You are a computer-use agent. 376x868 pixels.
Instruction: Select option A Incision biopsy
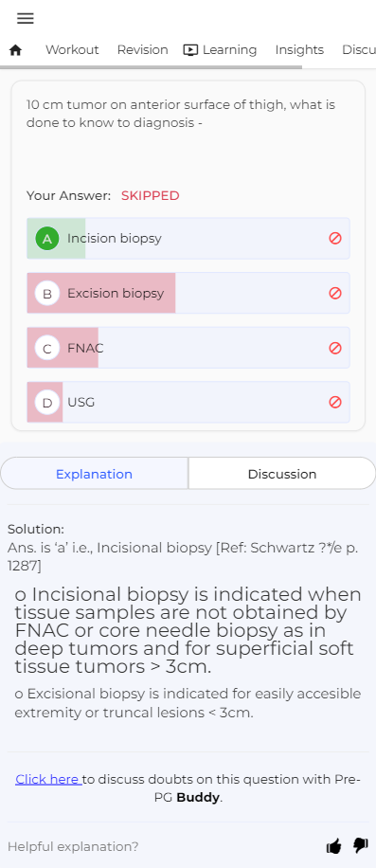188,239
